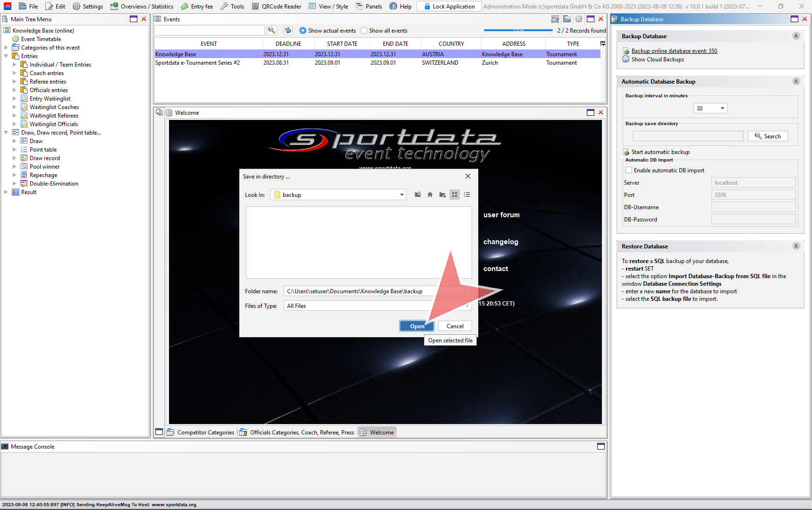Select Show actual events option
Screen dimensions: 812x510
pyautogui.click(x=303, y=31)
